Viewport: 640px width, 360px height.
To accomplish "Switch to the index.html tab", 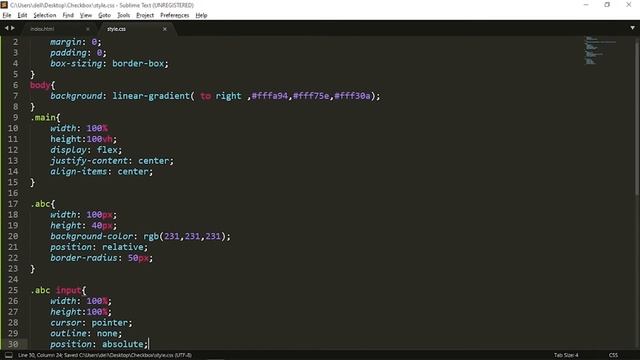I will 42,29.
